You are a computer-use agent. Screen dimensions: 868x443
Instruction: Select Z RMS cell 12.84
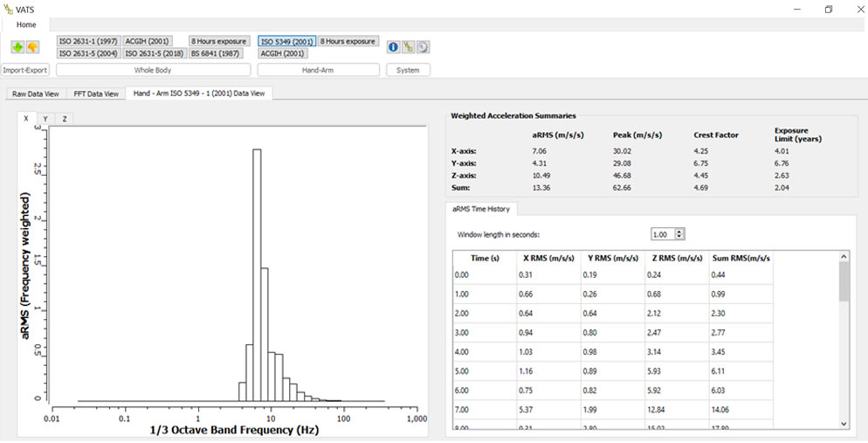coord(677,410)
